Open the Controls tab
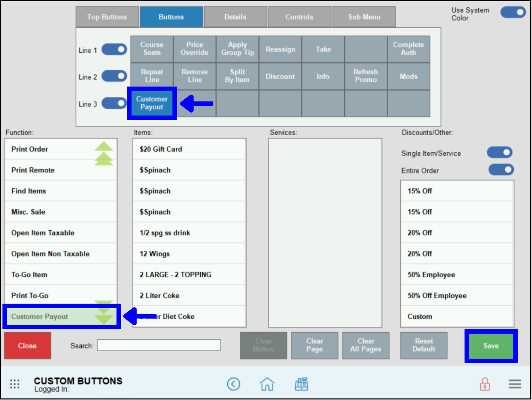Viewport: 532px width, 400px height. 300,17
